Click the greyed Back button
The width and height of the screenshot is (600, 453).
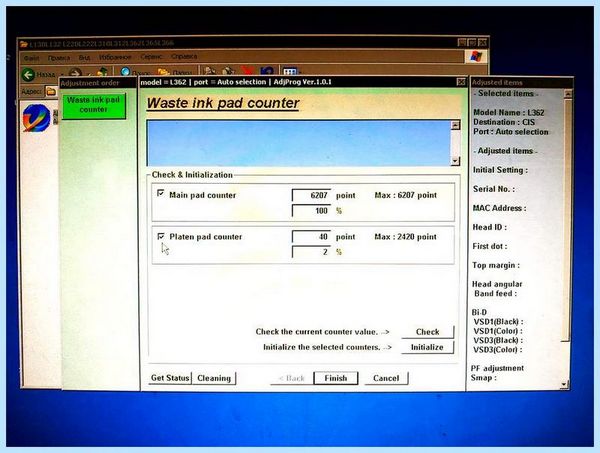[x=292, y=378]
